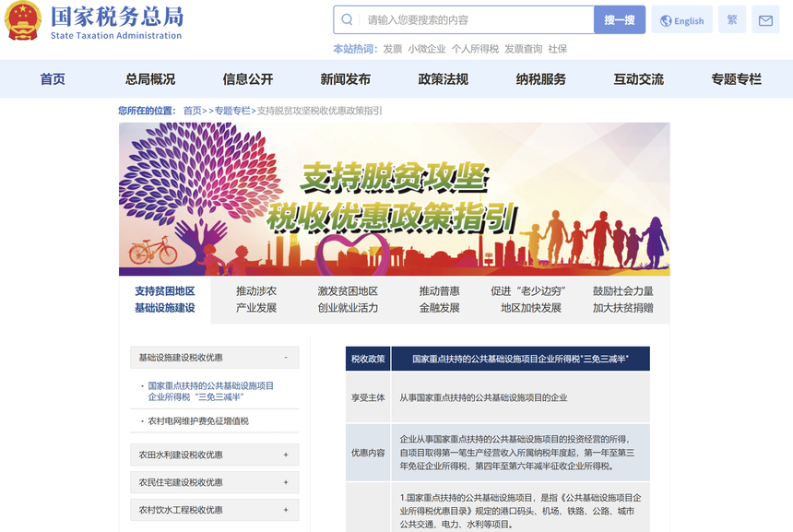Expand 农田水利建设税收优惠 section

(215, 455)
